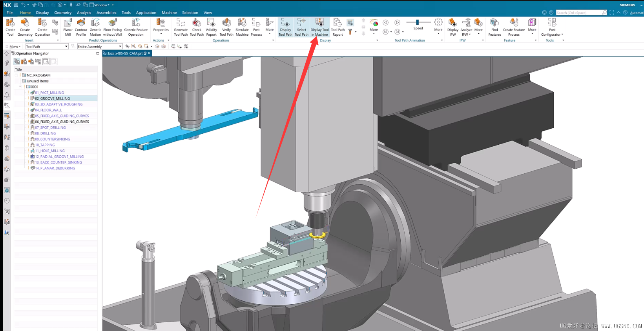This screenshot has width=644, height=331.
Task: Start Simulate Machine
Action: point(242,27)
